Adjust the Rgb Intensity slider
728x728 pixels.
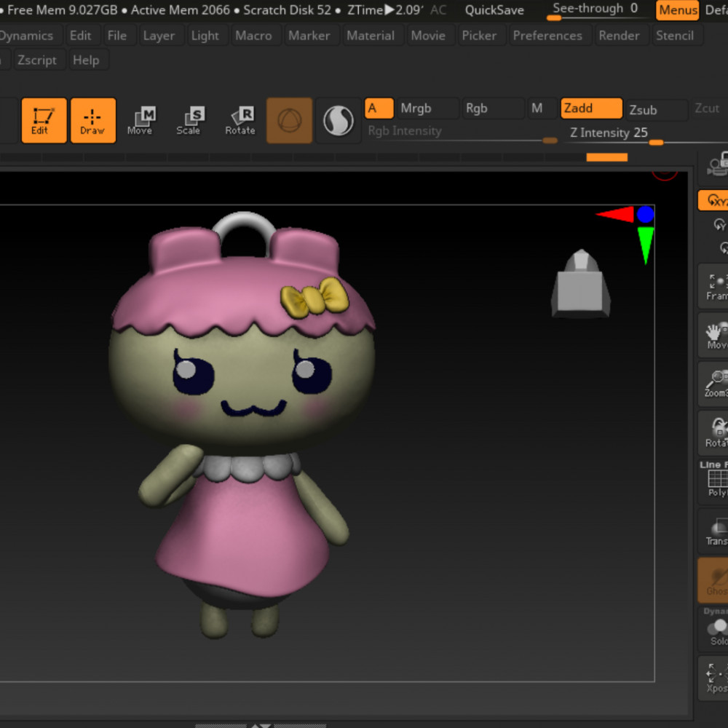click(462, 132)
